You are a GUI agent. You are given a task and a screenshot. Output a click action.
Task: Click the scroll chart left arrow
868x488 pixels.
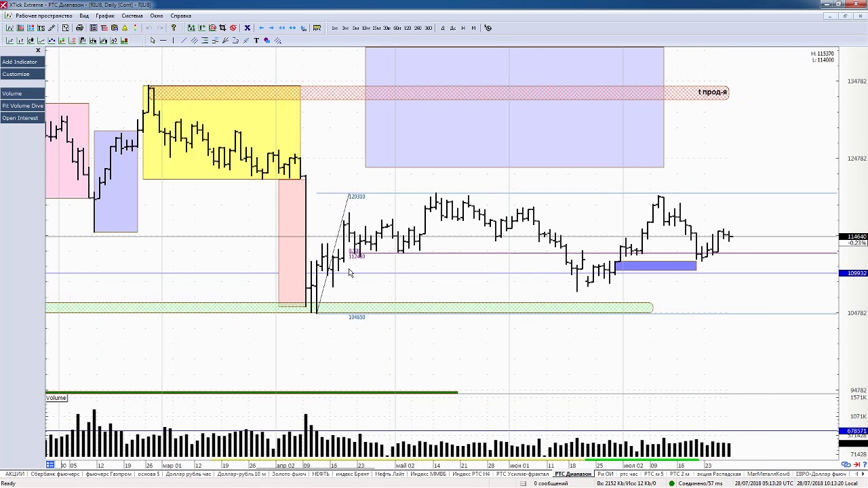[262, 28]
